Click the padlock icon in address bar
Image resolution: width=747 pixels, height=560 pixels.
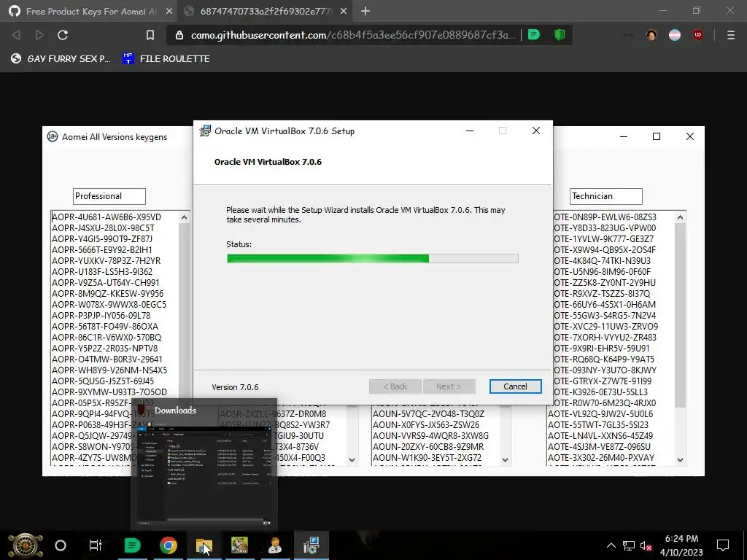[179, 35]
